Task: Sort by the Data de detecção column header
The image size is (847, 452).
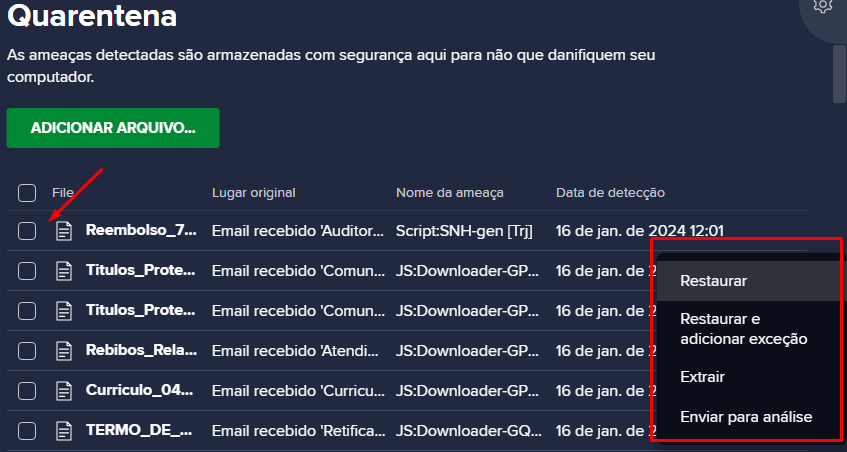Action: [x=610, y=193]
